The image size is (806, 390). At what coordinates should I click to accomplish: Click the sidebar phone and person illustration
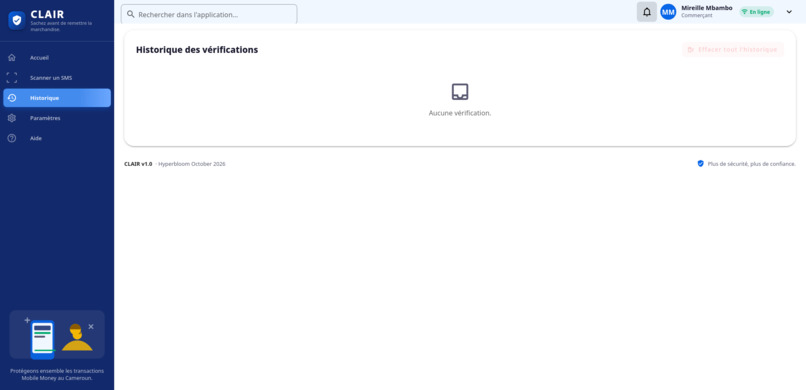[57, 335]
